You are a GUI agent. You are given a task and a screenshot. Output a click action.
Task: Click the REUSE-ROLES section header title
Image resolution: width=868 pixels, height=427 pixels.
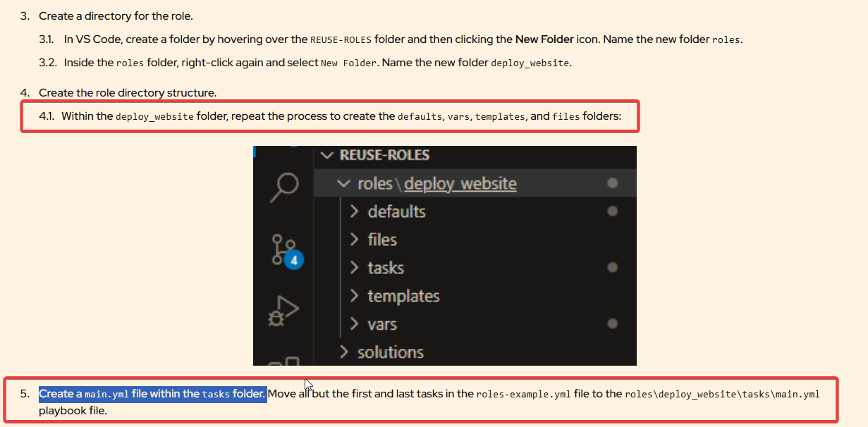pyautogui.click(x=384, y=155)
